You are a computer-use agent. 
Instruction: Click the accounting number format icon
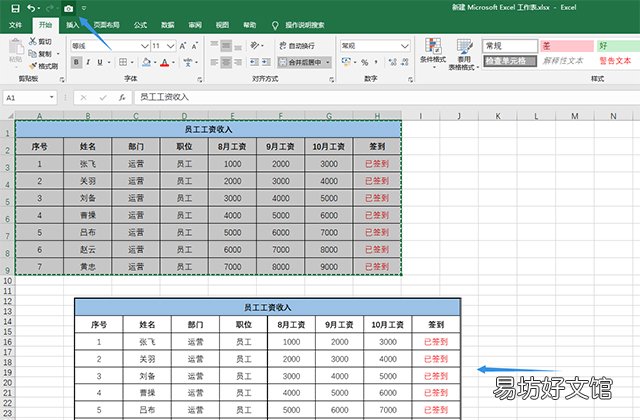click(x=346, y=62)
